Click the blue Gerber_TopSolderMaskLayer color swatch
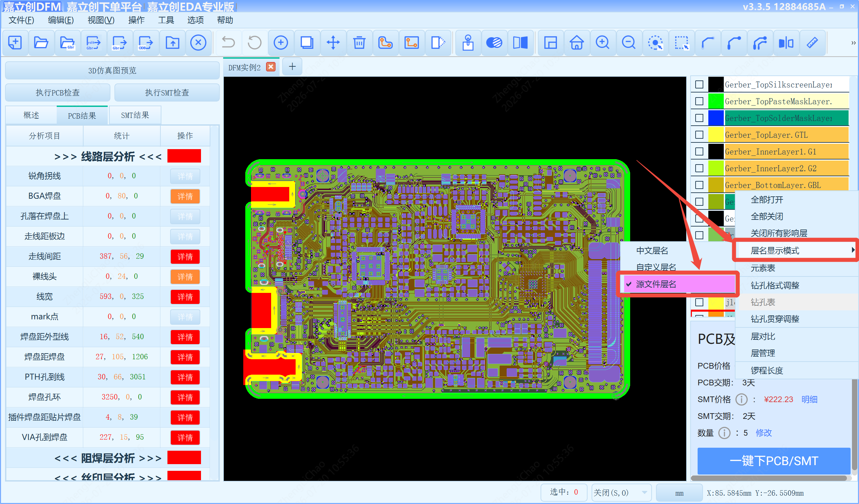859x504 pixels. [x=715, y=118]
